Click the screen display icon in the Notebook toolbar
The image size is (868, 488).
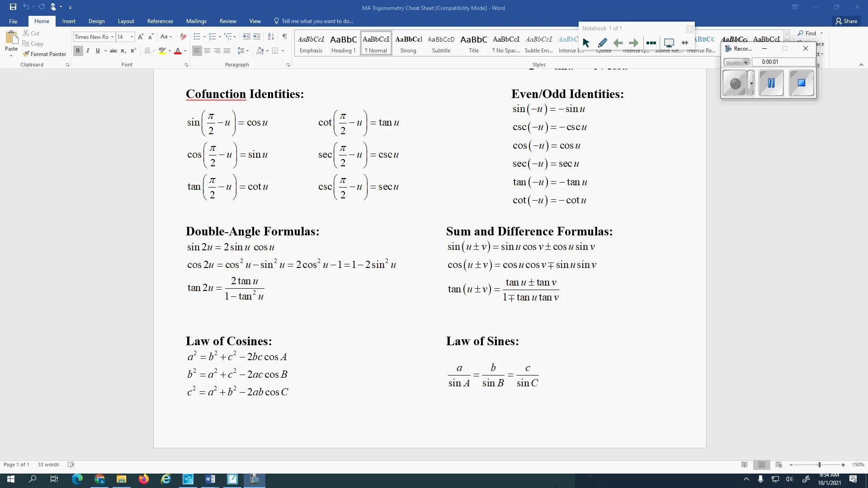pos(669,43)
